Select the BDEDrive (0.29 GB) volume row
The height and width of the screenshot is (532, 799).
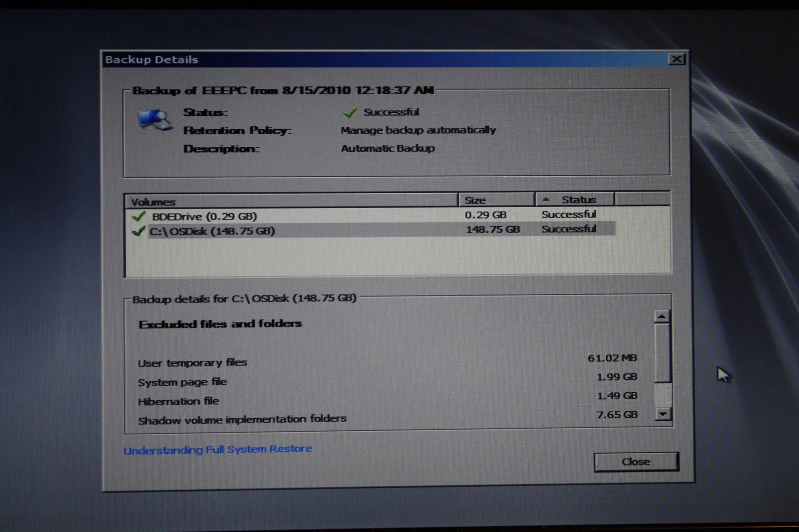[370, 216]
